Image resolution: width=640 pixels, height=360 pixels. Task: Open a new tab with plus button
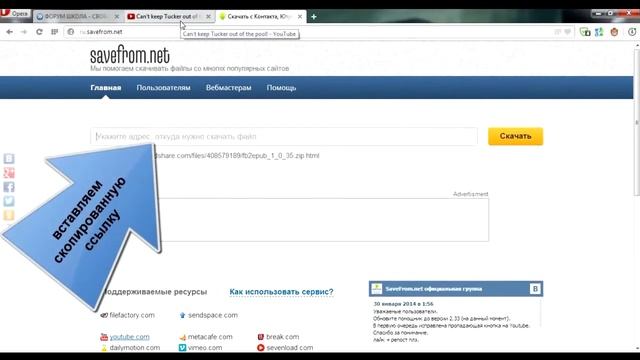pos(313,16)
